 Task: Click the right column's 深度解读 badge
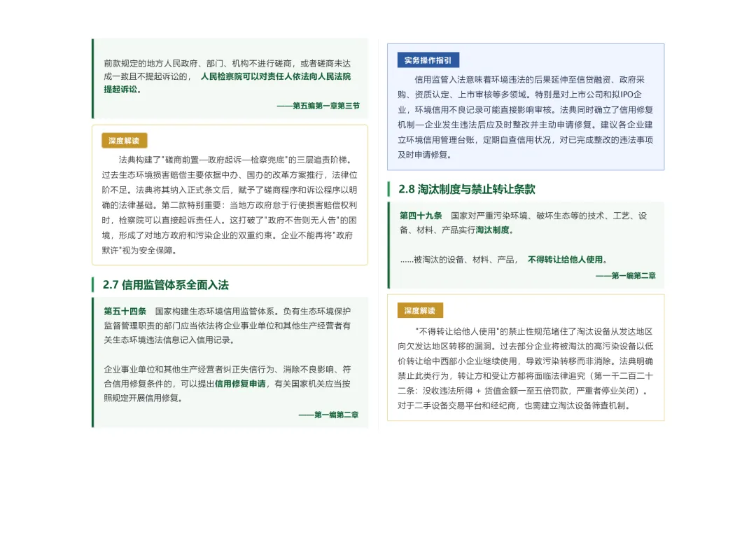(420, 311)
